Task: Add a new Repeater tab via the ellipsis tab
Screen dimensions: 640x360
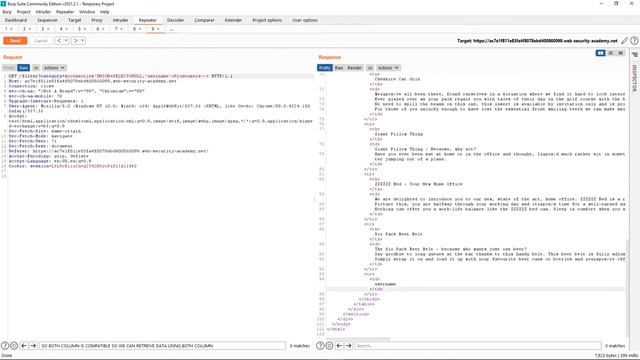Action: point(171,29)
